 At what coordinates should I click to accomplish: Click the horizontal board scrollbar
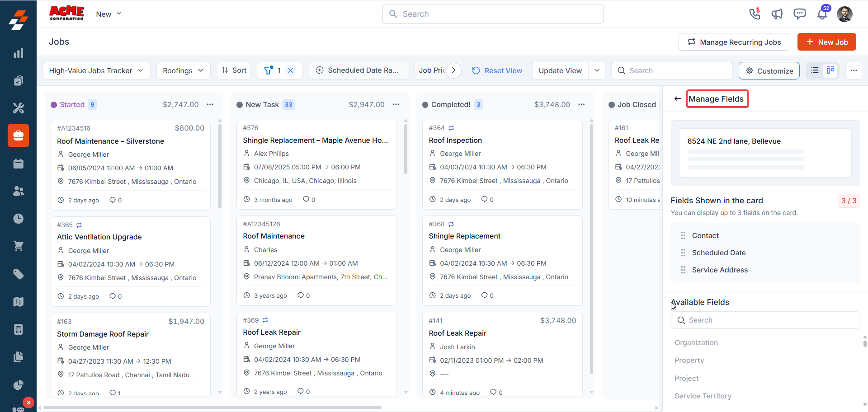point(212,407)
